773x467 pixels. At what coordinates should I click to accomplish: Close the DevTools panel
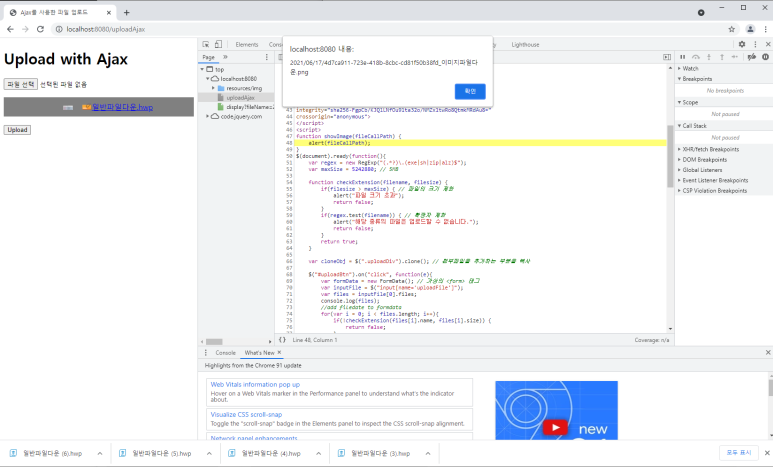[x=768, y=44]
